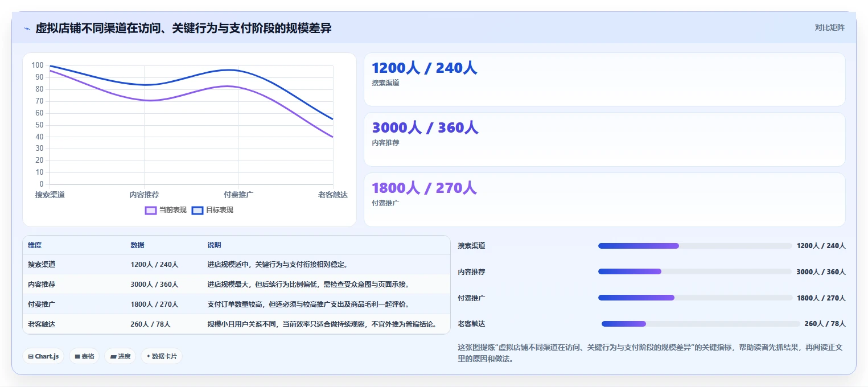
Task: Click table data cell 1800人 / 270人
Action: click(x=154, y=304)
